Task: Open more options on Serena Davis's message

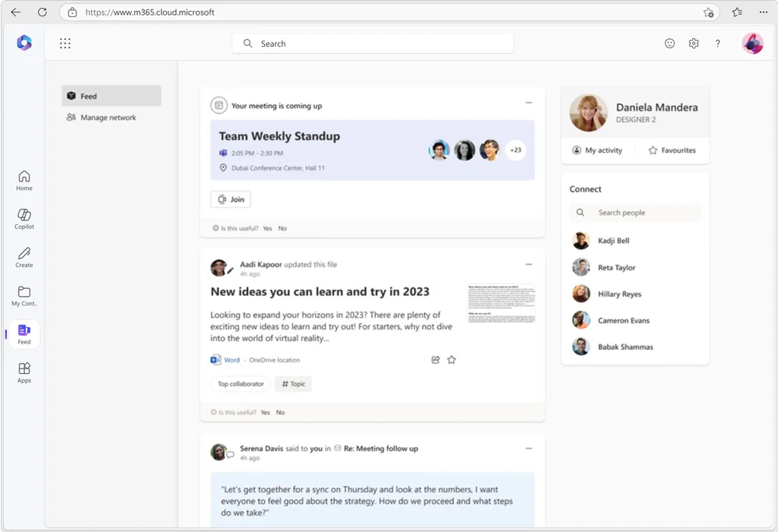Action: point(529,448)
